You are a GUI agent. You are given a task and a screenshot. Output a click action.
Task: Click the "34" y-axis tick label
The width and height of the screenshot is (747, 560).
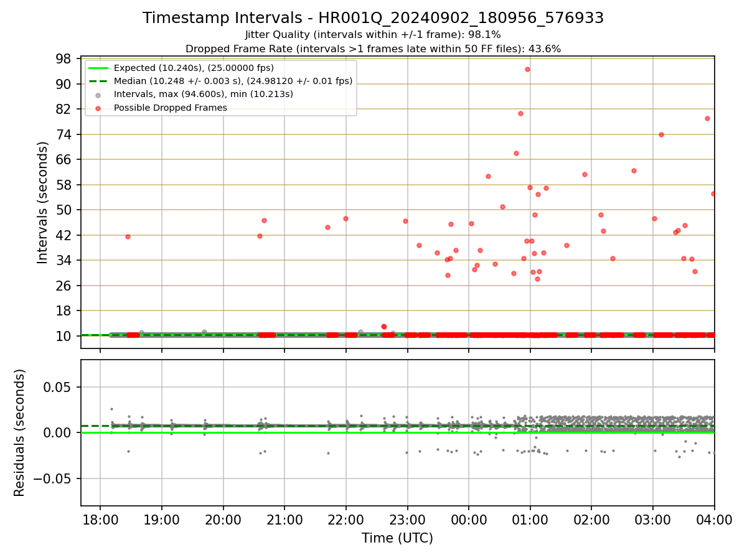click(65, 260)
